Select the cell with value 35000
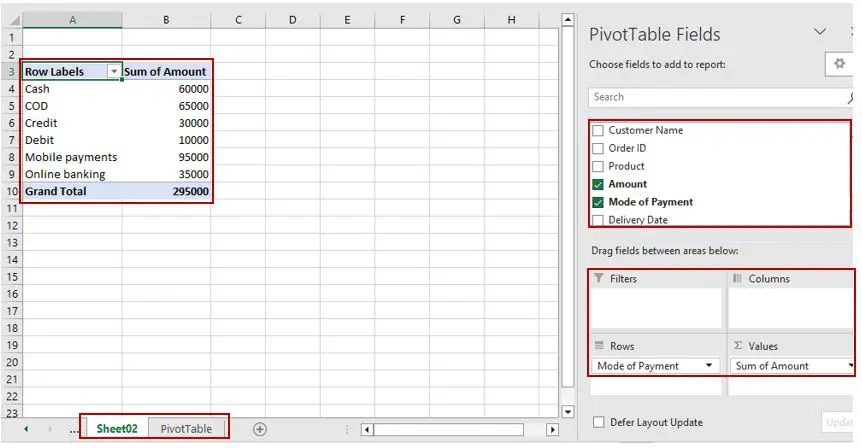This screenshot has height=448, width=862. click(166, 174)
